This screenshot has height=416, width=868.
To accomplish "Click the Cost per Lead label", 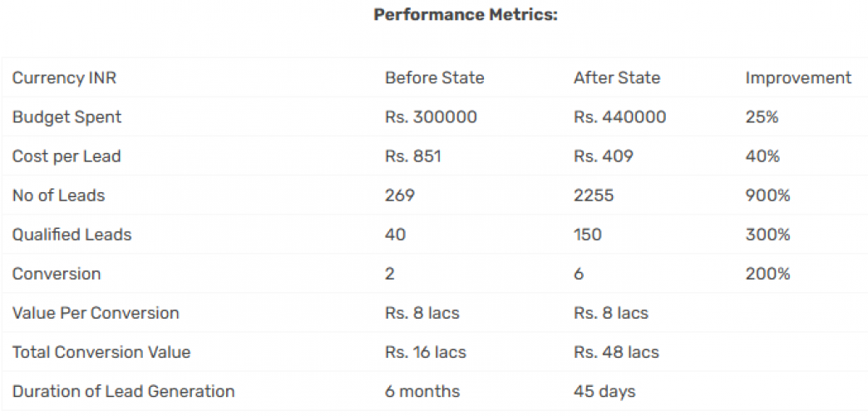I will pyautogui.click(x=67, y=156).
